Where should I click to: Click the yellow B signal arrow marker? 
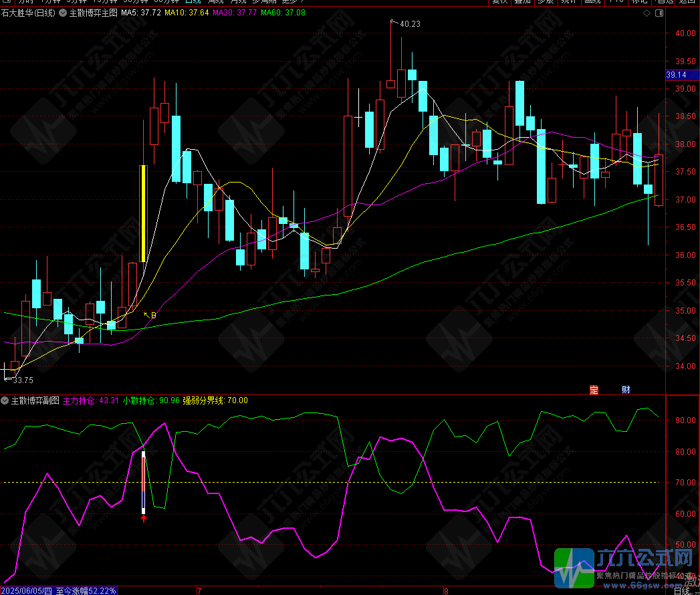(x=150, y=315)
